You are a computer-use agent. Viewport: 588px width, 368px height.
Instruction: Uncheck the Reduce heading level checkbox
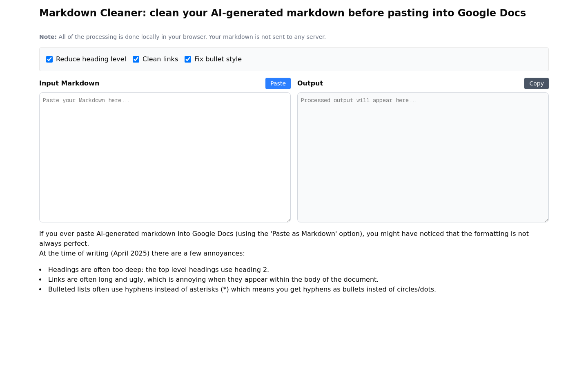(x=49, y=59)
